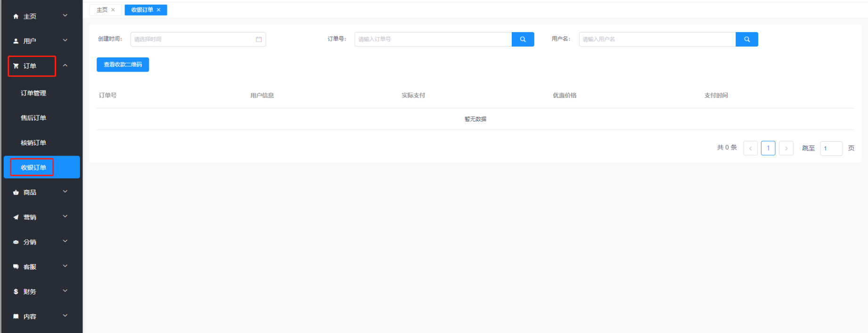Screen dimensions: 868x333
Task: Go to the previous page arrow
Action: coord(750,148)
